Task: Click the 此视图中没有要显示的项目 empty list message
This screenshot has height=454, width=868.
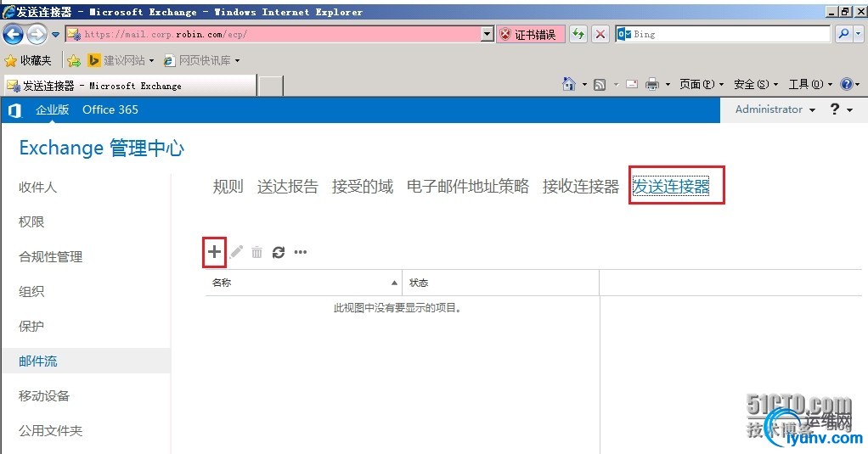Action: click(x=397, y=308)
